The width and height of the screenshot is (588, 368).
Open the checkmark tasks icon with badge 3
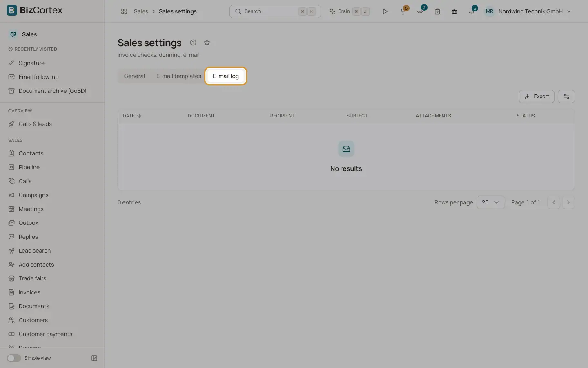click(420, 11)
